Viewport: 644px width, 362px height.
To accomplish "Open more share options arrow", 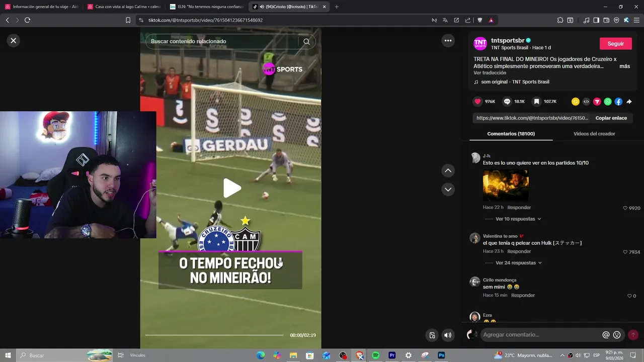I will pos(629,102).
